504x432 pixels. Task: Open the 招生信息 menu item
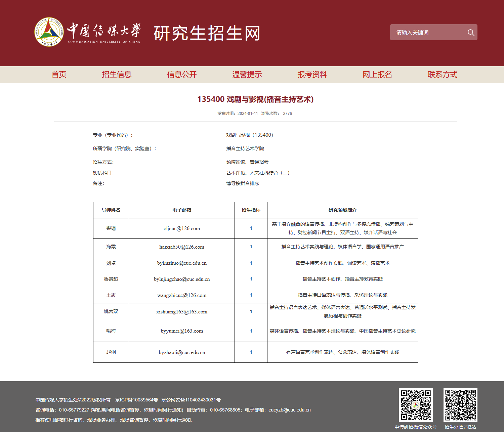click(x=117, y=75)
